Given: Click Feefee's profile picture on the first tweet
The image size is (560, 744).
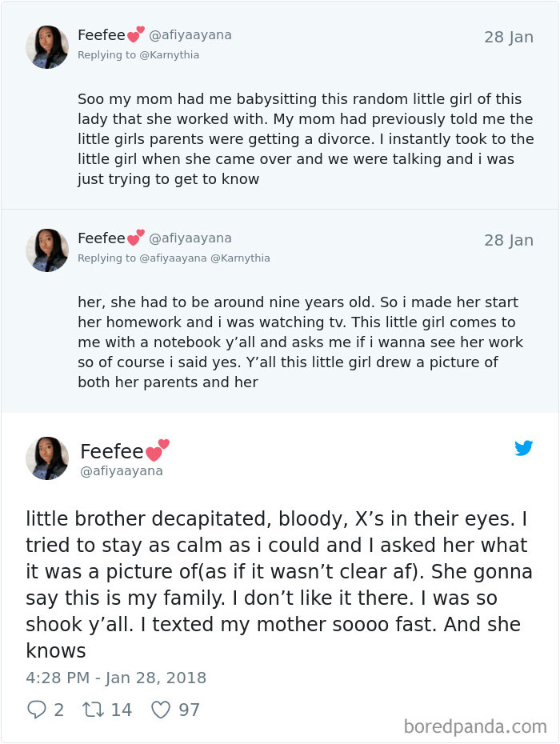Looking at the screenshot, I should tap(47, 46).
